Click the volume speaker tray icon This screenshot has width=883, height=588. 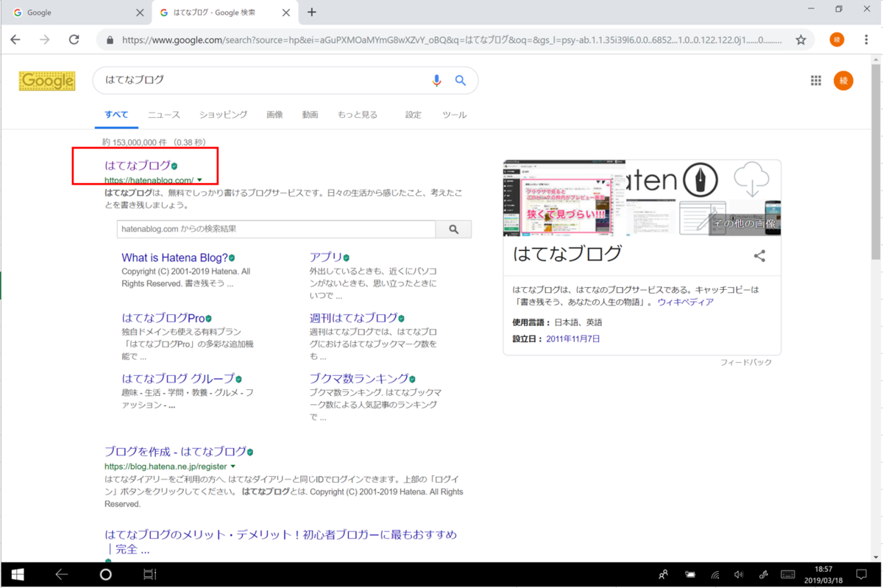pyautogui.click(x=739, y=575)
